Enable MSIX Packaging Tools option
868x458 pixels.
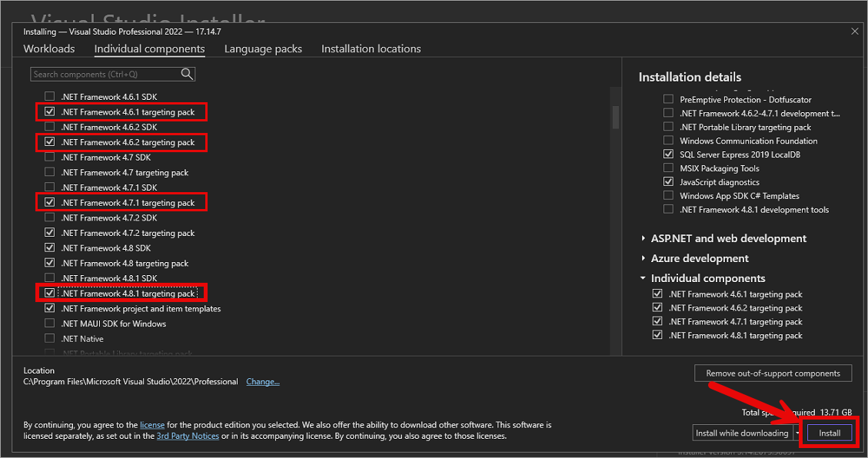click(669, 168)
